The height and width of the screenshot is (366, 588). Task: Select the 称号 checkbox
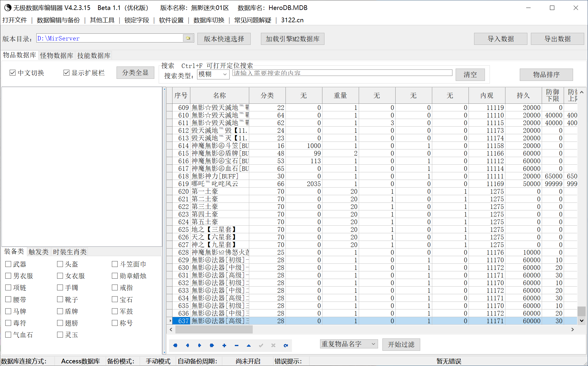115,323
